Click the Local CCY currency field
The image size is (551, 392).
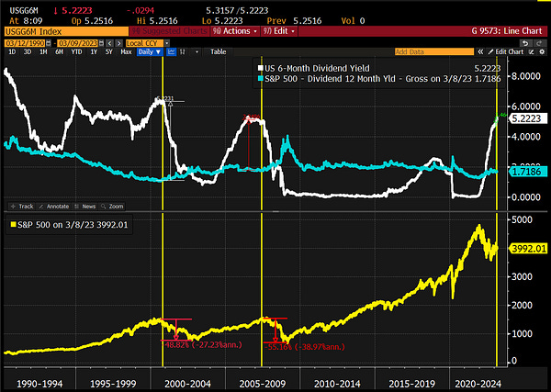pyautogui.click(x=144, y=43)
